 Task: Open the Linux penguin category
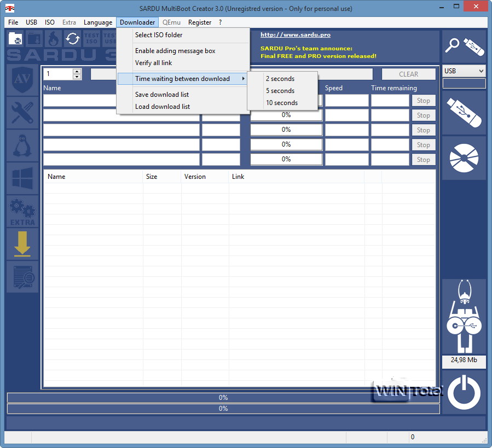22,146
